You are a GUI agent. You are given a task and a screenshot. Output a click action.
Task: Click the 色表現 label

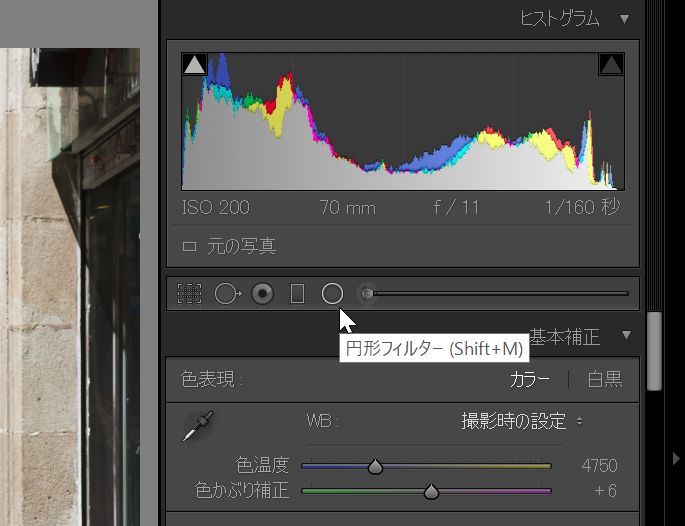[212, 379]
